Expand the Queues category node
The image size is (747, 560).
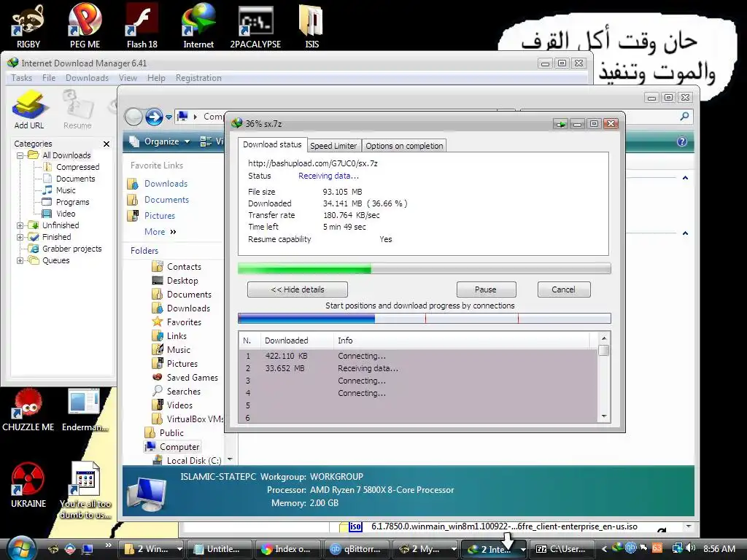[x=20, y=260]
